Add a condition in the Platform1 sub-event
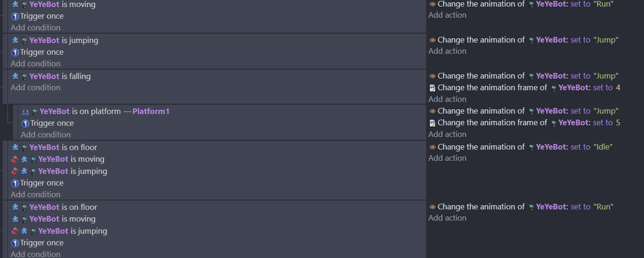Image resolution: width=644 pixels, height=258 pixels. 46,135
